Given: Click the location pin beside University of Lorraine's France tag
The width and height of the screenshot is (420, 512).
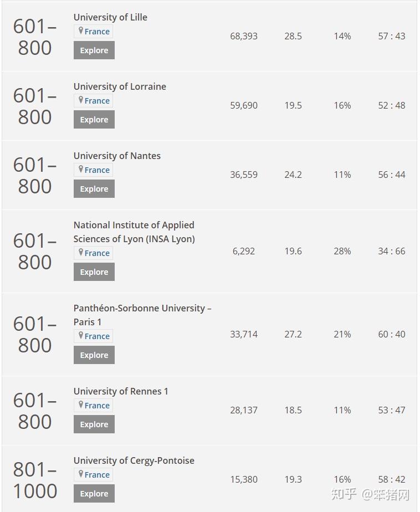Looking at the screenshot, I should pos(81,100).
